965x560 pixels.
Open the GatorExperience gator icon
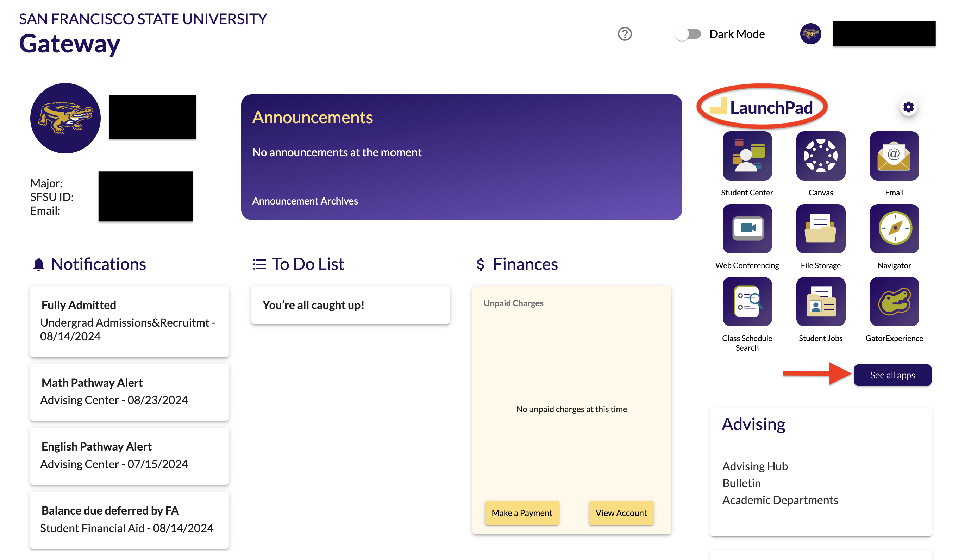pyautogui.click(x=894, y=302)
